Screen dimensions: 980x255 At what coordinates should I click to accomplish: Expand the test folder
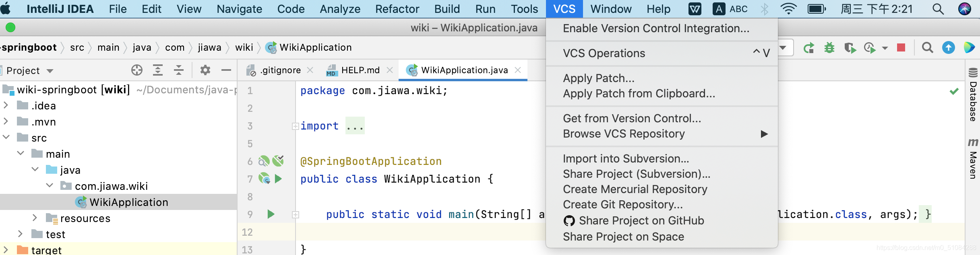(21, 234)
